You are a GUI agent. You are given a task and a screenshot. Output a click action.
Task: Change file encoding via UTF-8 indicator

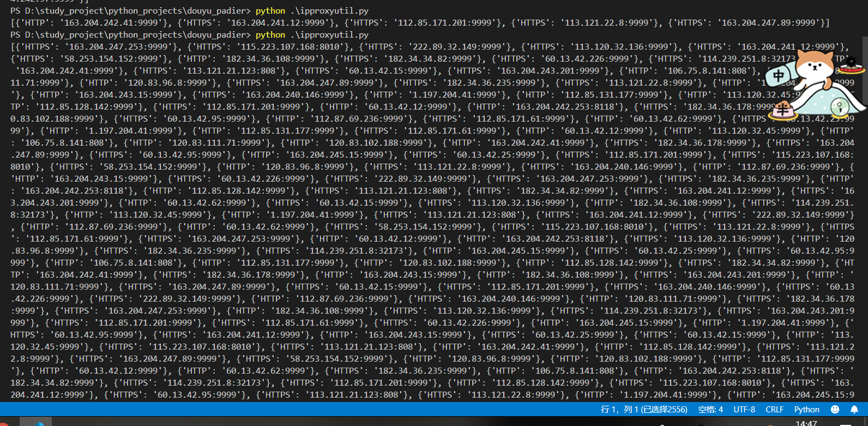744,409
